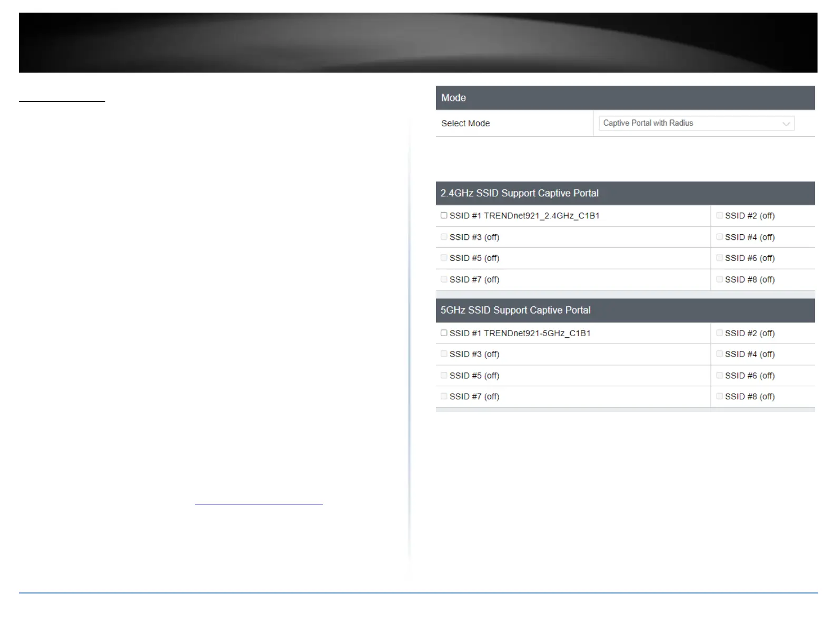Toggle 5GHz SSID #7 (off) checkbox
Screen dimensions: 834x644
point(444,396)
